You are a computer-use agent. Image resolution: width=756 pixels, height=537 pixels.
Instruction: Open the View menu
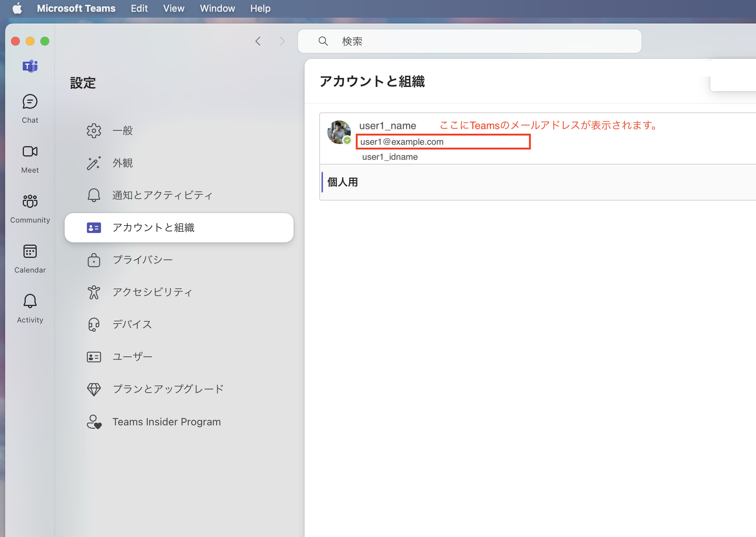click(x=174, y=8)
